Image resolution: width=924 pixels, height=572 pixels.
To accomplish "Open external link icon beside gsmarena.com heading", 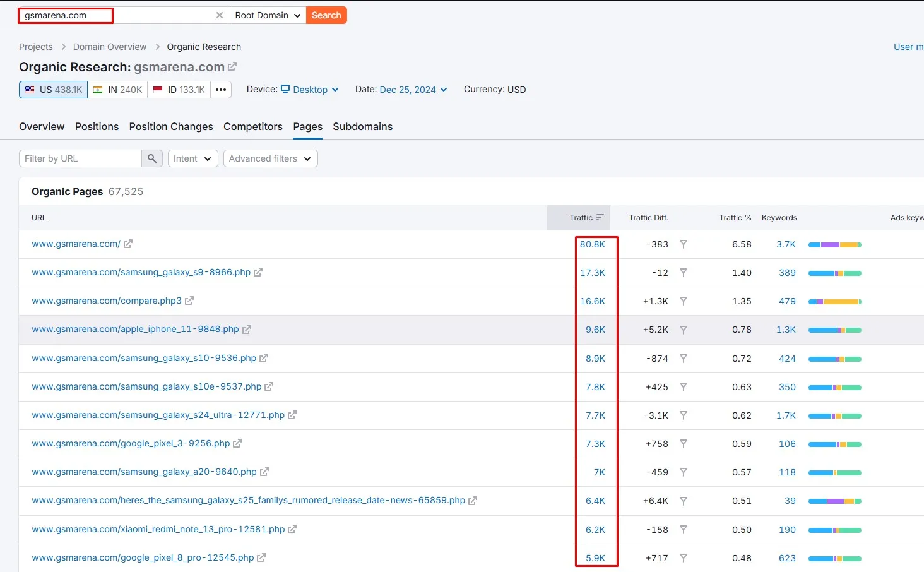I will 232,66.
